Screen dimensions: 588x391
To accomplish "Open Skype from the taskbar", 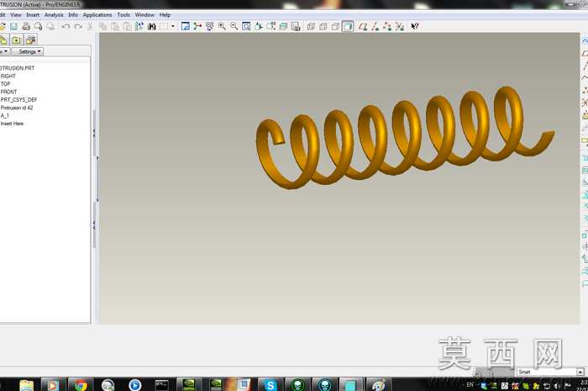I will point(270,384).
